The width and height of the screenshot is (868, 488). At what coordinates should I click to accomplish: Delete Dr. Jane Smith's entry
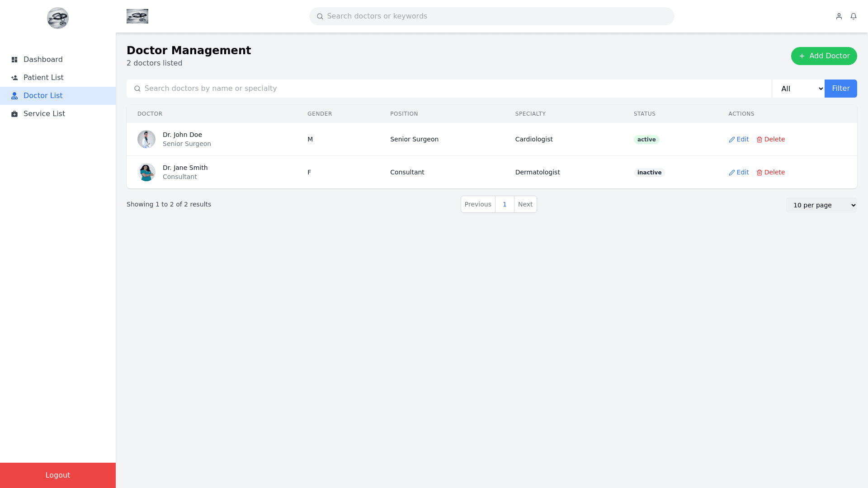click(771, 172)
